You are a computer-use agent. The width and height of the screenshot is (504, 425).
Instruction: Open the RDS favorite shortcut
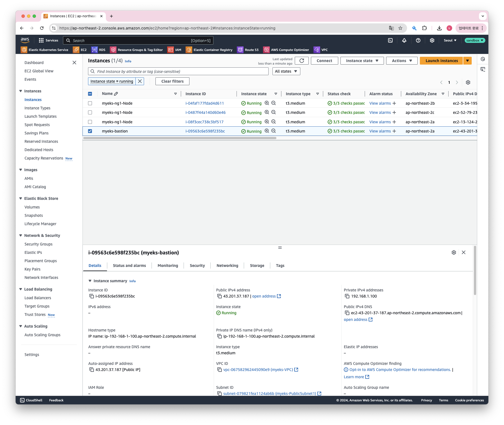pyautogui.click(x=99, y=50)
